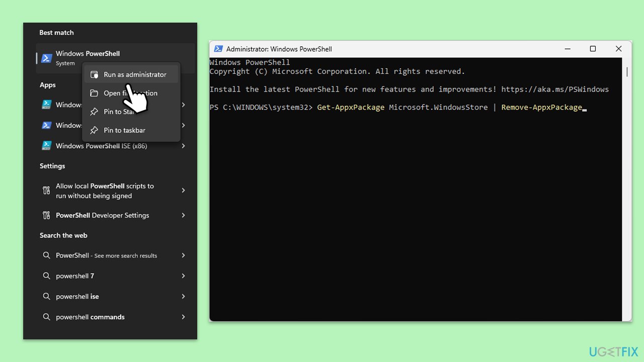Minimize the Administrator PowerShell window
This screenshot has height=362, width=644.
coord(568,49)
